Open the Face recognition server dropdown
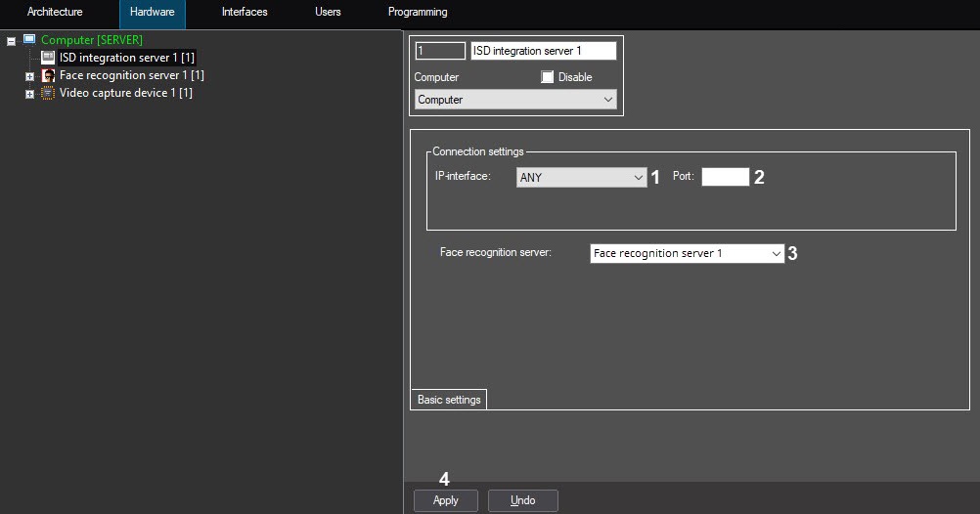 click(687, 253)
